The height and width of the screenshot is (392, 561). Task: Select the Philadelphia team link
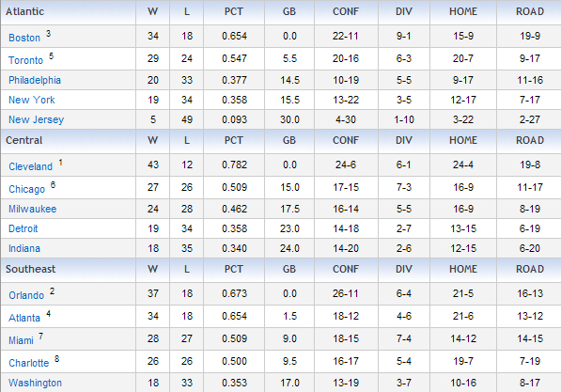[x=35, y=80]
